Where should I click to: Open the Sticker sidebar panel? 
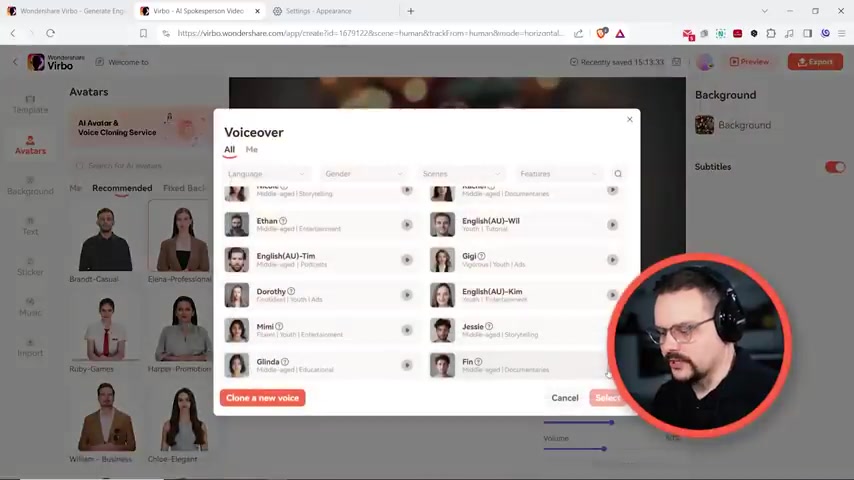click(30, 266)
